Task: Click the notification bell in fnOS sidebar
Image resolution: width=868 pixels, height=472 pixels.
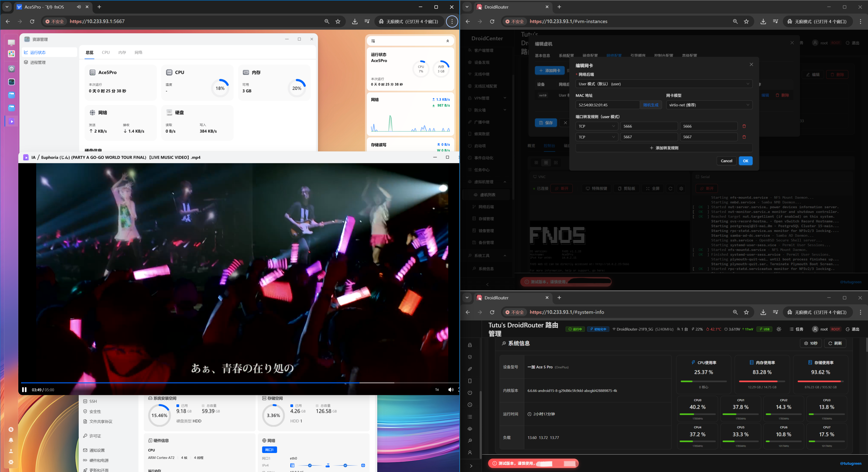Action: (x=11, y=440)
